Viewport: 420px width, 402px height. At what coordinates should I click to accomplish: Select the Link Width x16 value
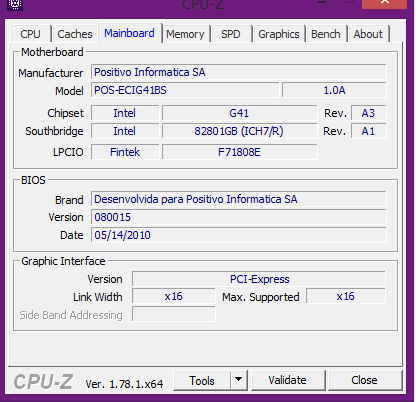point(174,296)
